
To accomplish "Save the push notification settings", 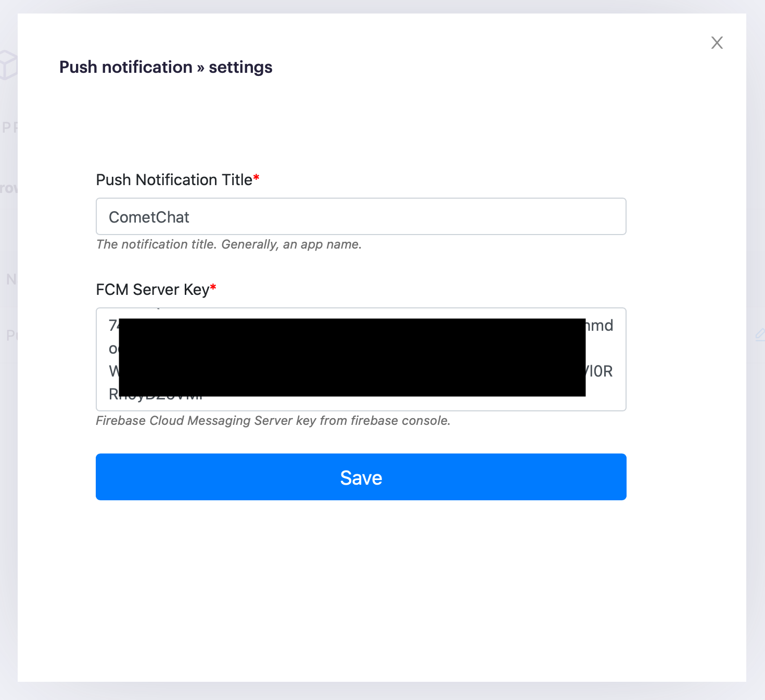I will (361, 477).
